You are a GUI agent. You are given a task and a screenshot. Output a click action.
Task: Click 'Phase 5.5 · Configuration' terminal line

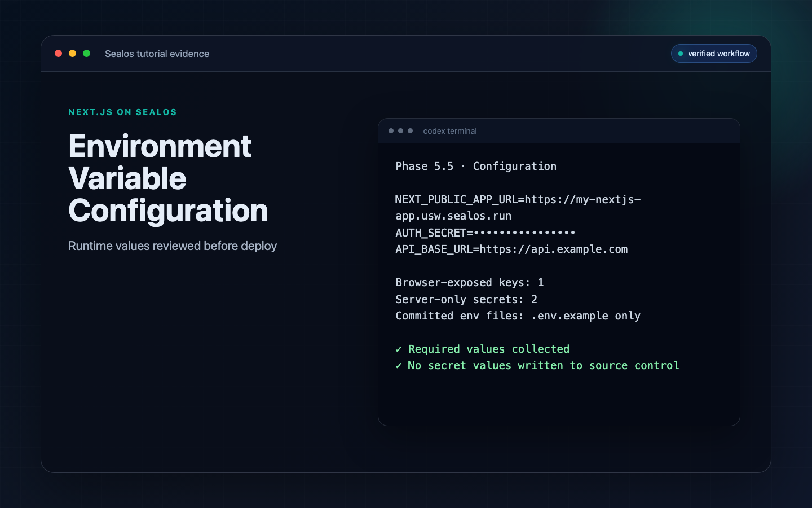476,166
